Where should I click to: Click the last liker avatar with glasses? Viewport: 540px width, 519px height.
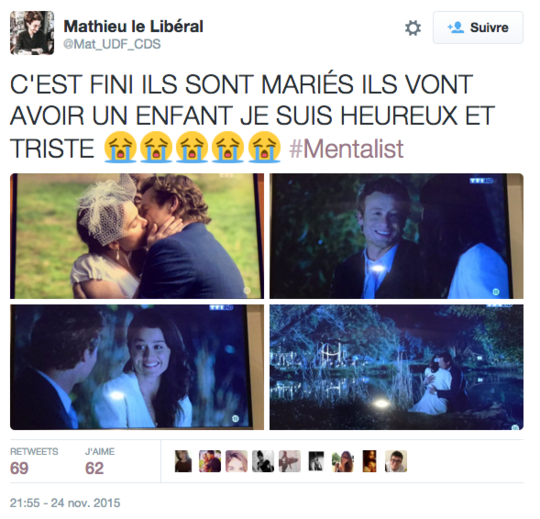pos(396,461)
